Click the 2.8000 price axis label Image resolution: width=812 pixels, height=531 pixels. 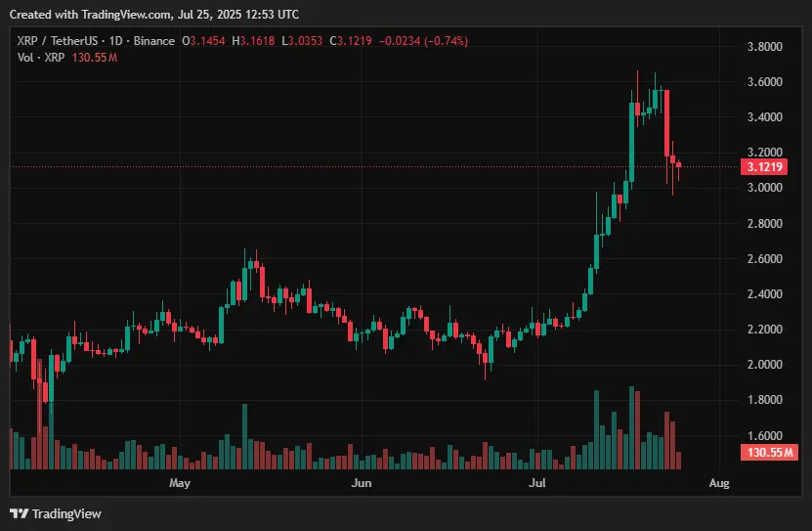tap(764, 224)
